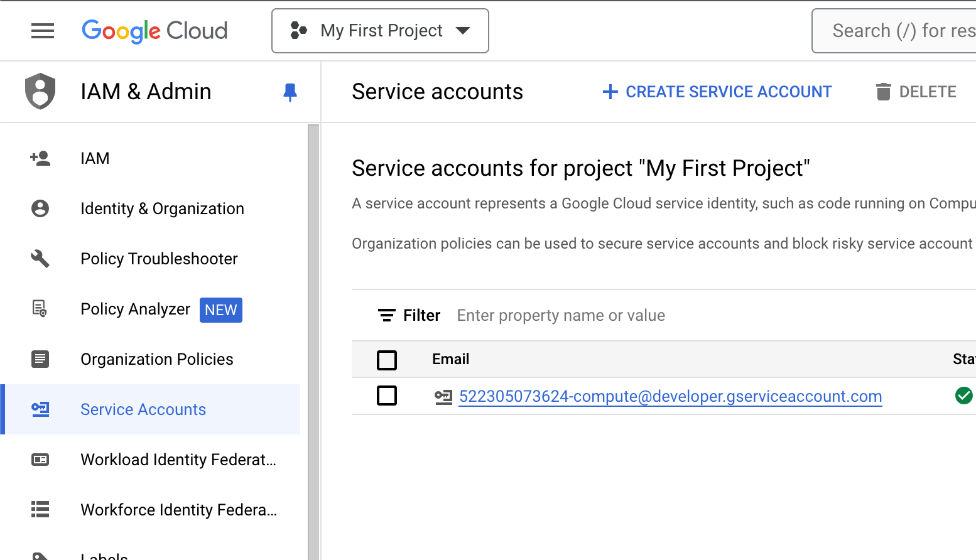Open Policy Troubleshooter
The width and height of the screenshot is (976, 560).
tap(151, 259)
